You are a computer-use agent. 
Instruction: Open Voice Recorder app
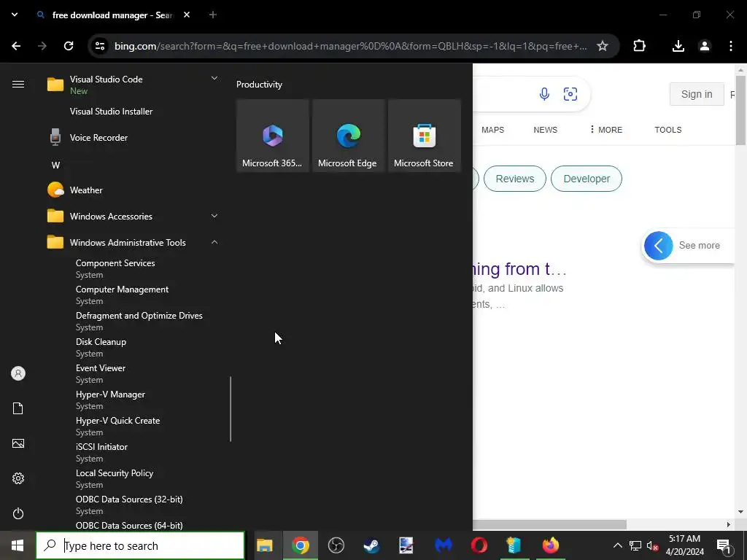[x=133, y=138]
